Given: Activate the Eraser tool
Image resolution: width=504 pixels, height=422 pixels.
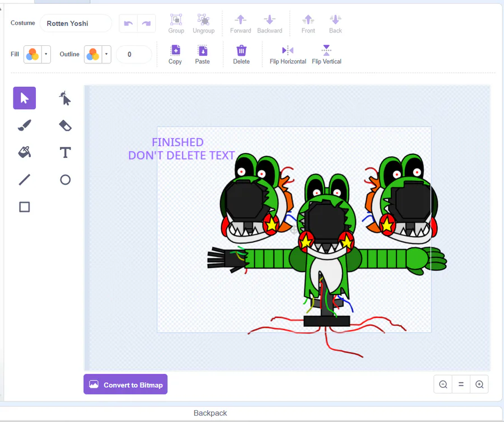Looking at the screenshot, I should [65, 125].
